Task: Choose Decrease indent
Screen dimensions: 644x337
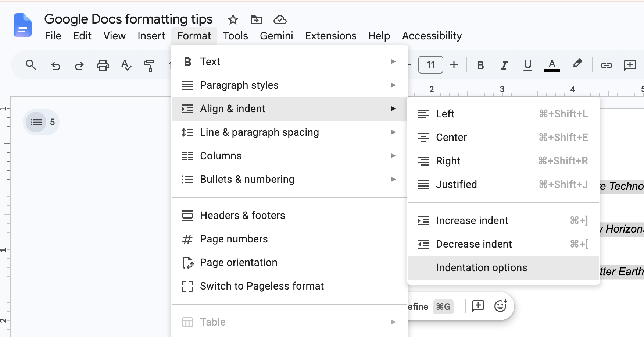Action: pyautogui.click(x=504, y=244)
